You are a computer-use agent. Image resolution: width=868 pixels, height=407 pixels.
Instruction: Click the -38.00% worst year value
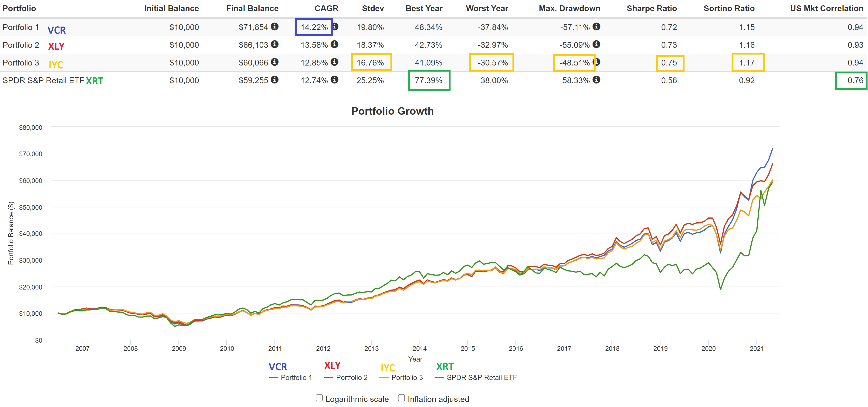tap(493, 80)
